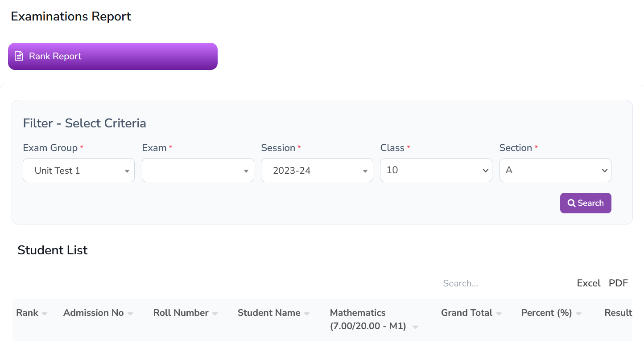
Task: Click the magnifier icon in Search button
Action: [x=571, y=203]
